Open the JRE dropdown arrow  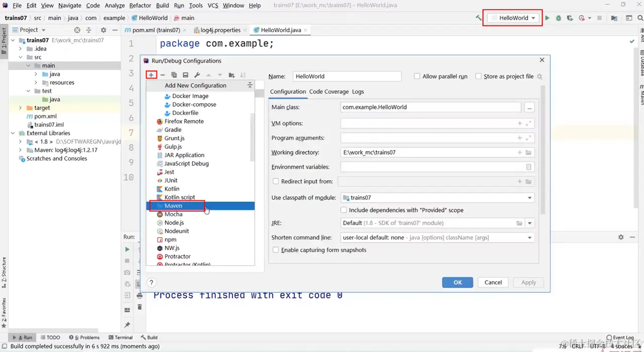click(530, 223)
